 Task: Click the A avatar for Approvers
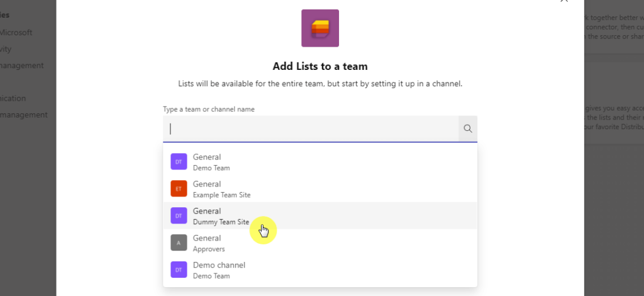tap(179, 242)
